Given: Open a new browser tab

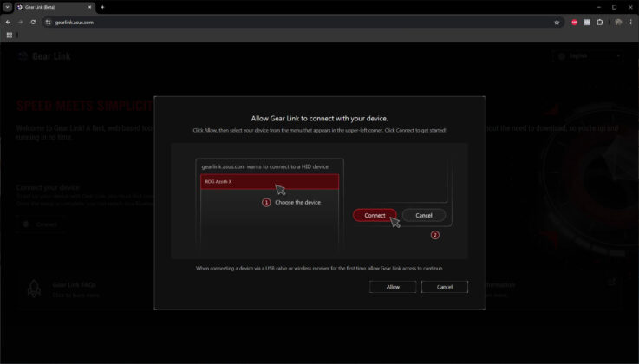Looking at the screenshot, I should (x=102, y=7).
